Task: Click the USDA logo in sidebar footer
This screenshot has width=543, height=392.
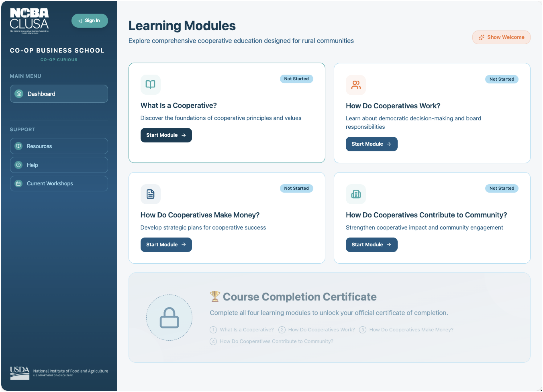Action: (20, 373)
